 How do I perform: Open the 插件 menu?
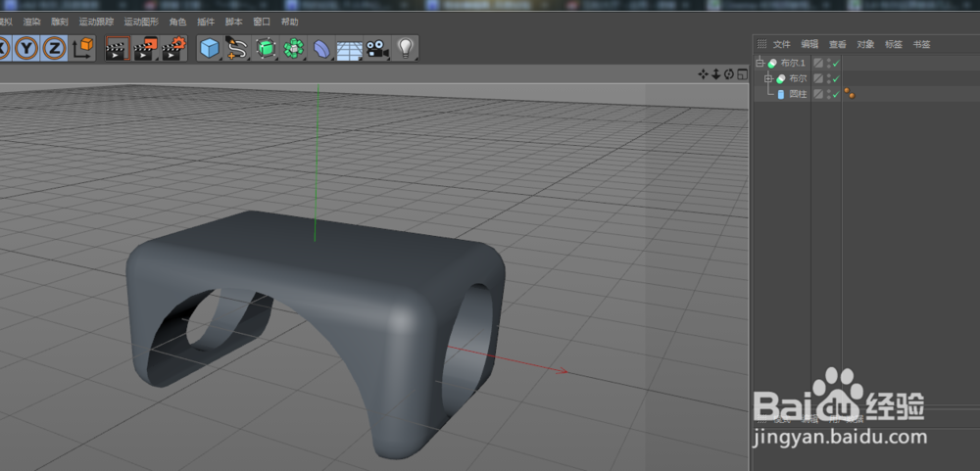tap(206, 22)
